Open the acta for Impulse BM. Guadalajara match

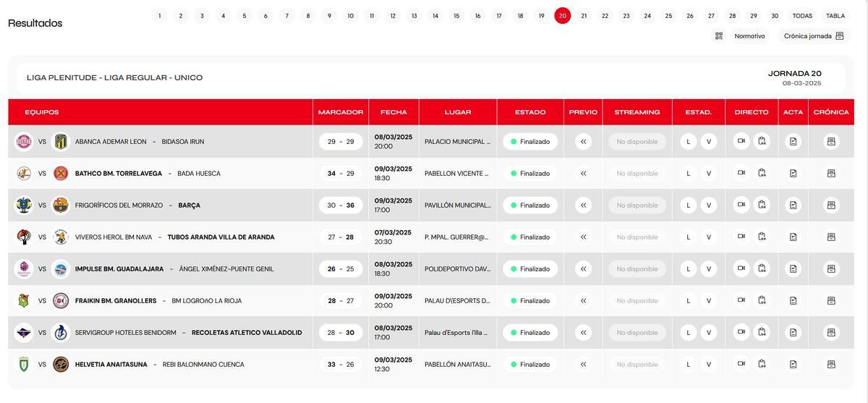[793, 269]
